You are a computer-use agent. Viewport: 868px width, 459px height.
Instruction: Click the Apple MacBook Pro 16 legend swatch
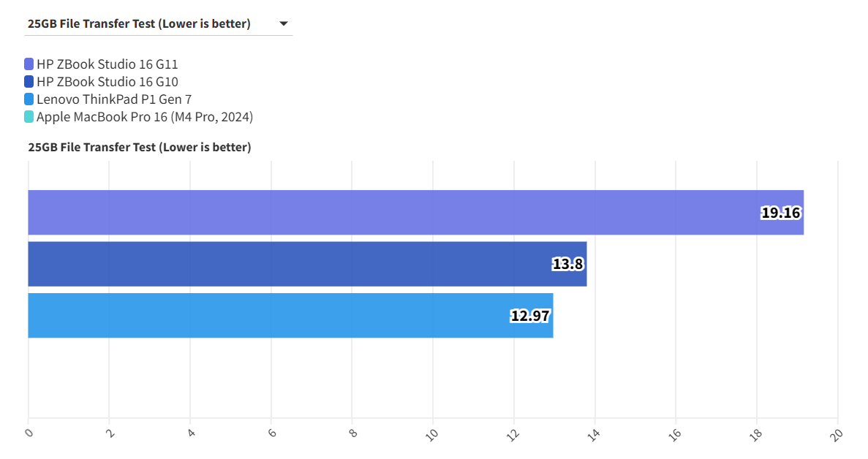coord(29,117)
